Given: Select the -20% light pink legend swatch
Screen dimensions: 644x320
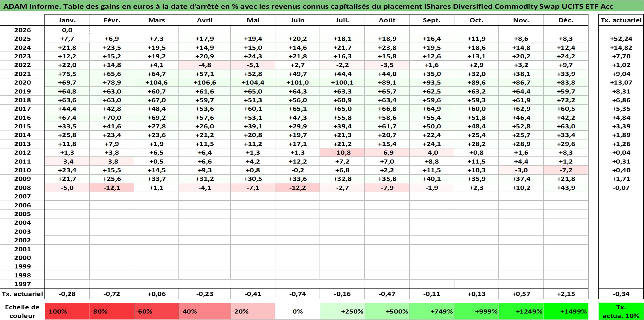Looking at the screenshot, I should click(x=253, y=311).
